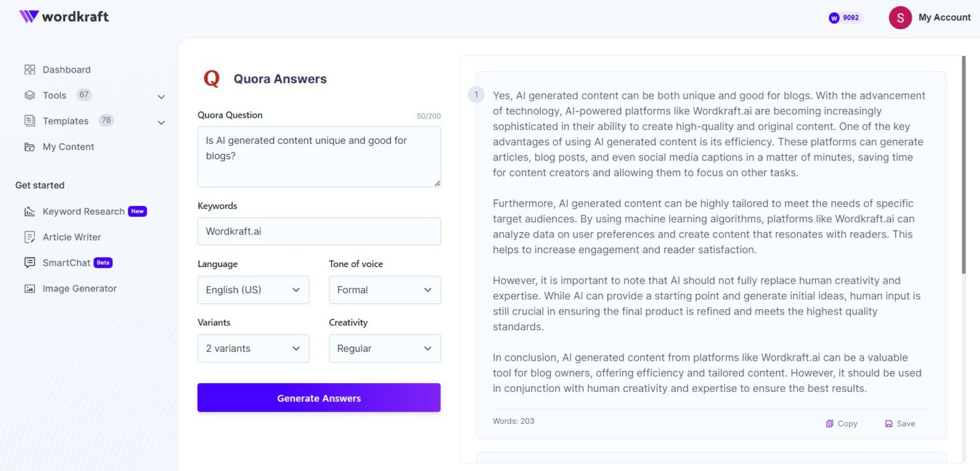Change the Tone of voice selection
This screenshot has height=471, width=980.
pos(384,289)
